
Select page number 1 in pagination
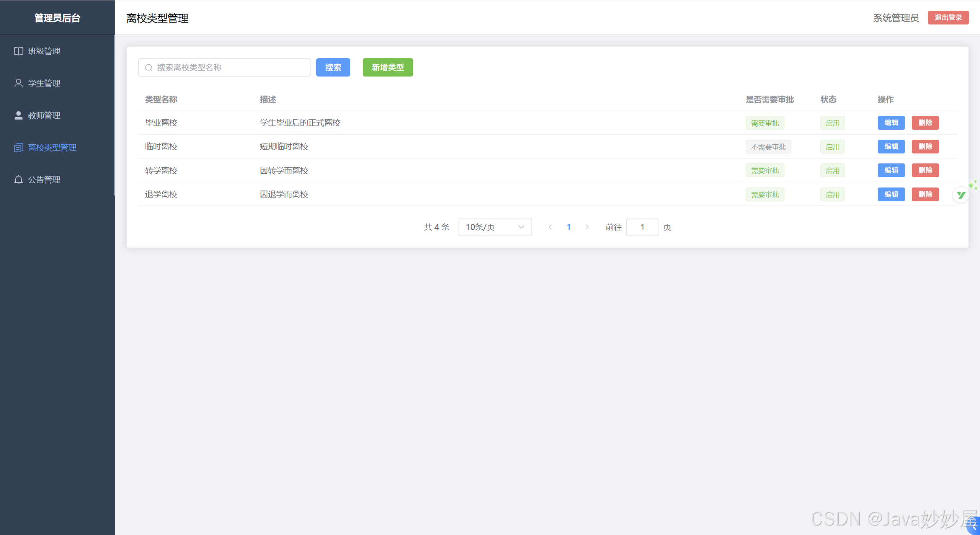click(569, 227)
